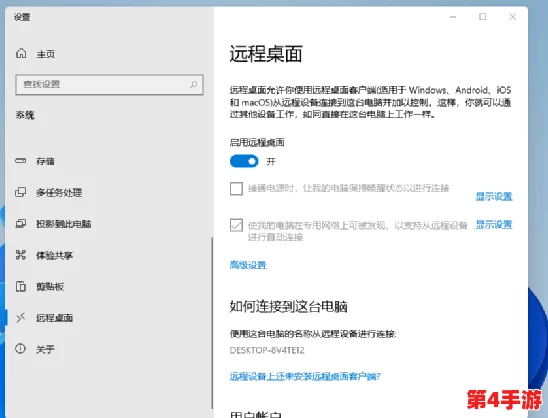The width and height of the screenshot is (548, 418).
Task: Maximize the 设置 window
Action: pos(483,17)
